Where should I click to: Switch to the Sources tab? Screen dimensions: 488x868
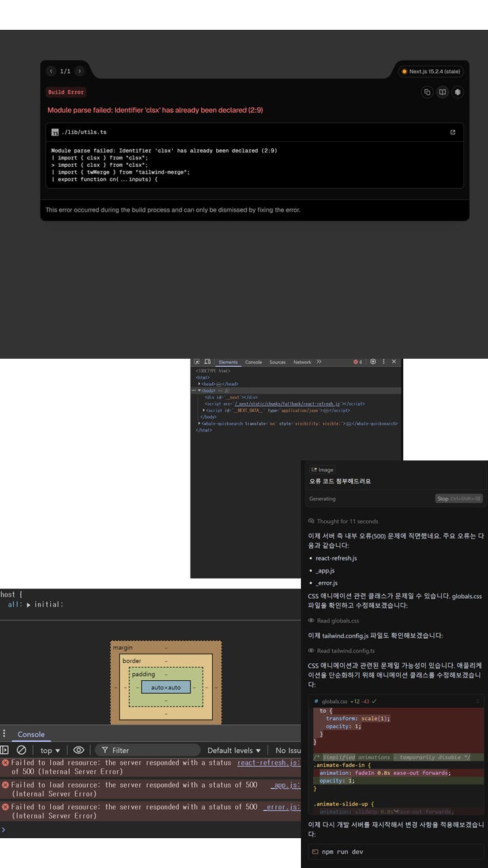click(278, 362)
